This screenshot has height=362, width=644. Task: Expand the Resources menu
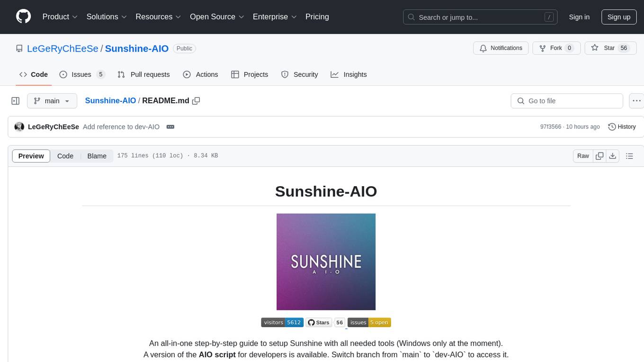[158, 17]
